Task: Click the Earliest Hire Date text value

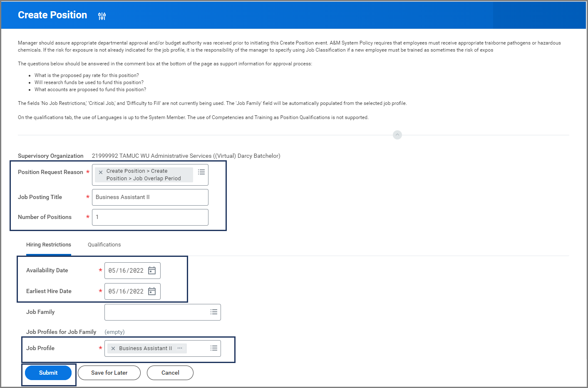Action: pyautogui.click(x=126, y=291)
